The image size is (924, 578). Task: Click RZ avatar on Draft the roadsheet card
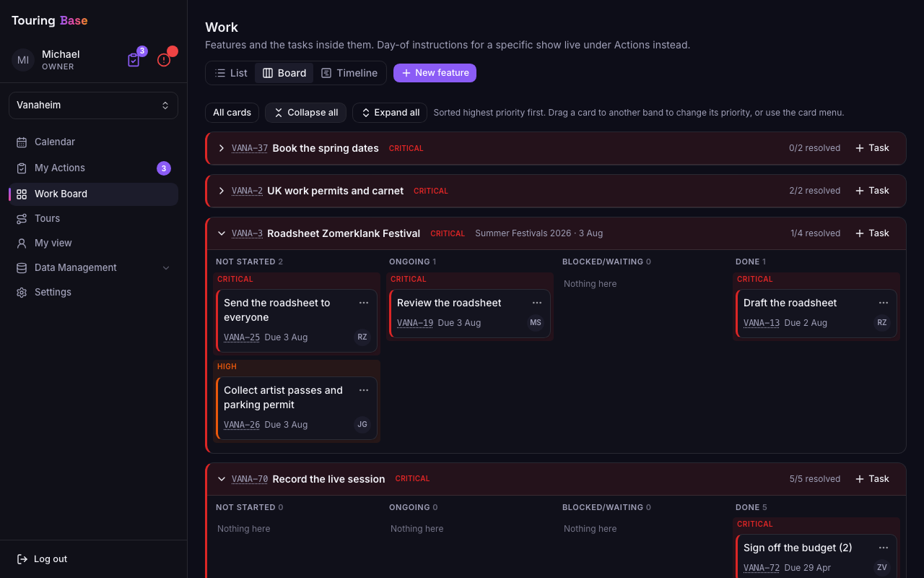click(882, 322)
